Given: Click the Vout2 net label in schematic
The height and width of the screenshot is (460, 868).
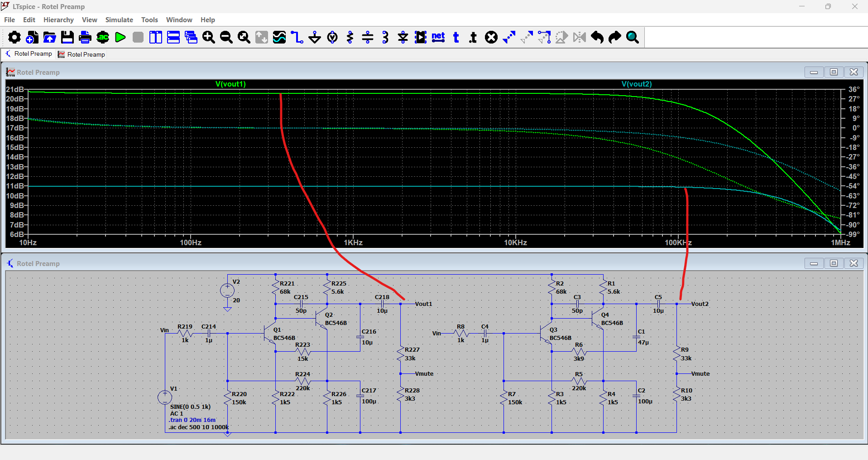Looking at the screenshot, I should (700, 304).
